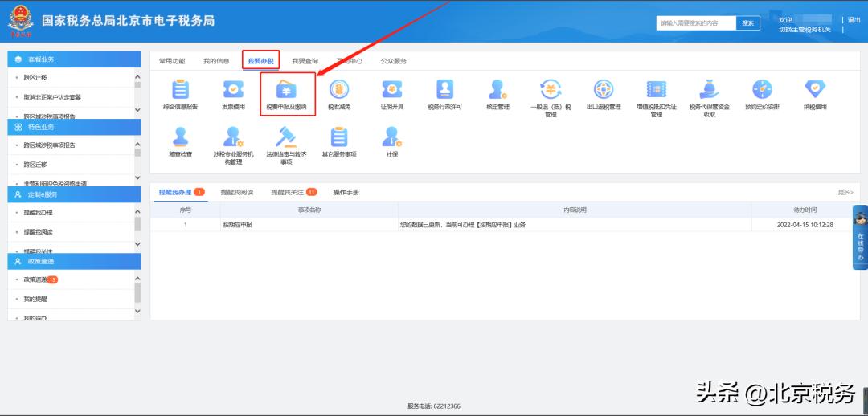Open the 其它服务事项 icon
The height and width of the screenshot is (416, 868).
[339, 137]
